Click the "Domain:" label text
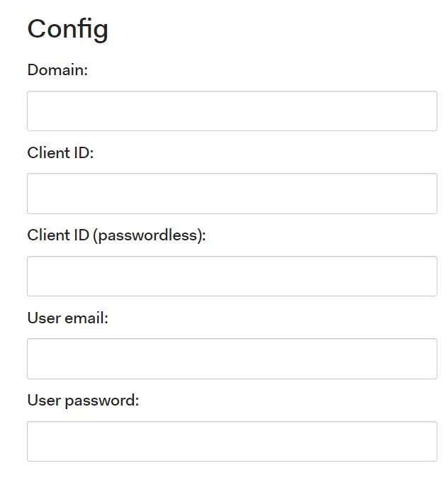This screenshot has height=480, width=448. [x=57, y=70]
